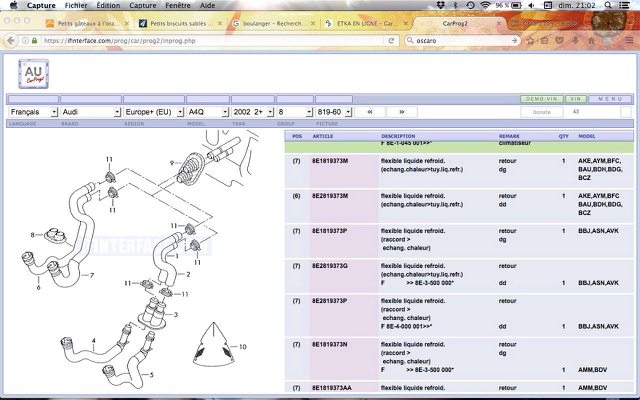Go to next picture with » button
The image size is (640, 400).
(402, 112)
